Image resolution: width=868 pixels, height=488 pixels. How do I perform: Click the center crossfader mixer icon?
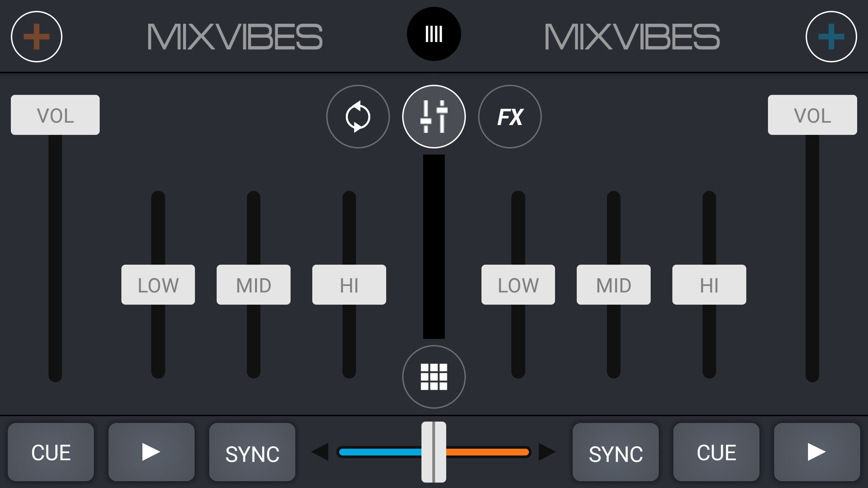click(433, 117)
